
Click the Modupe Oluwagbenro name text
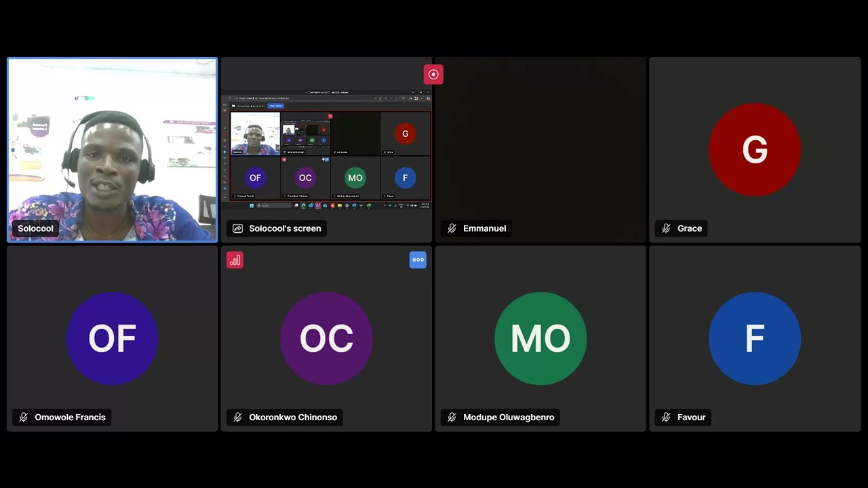[x=509, y=417]
